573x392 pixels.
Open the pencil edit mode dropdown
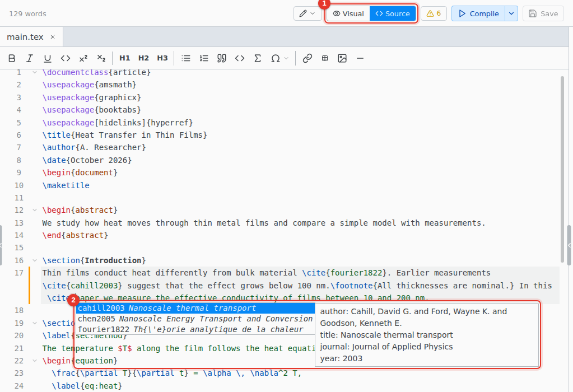308,13
